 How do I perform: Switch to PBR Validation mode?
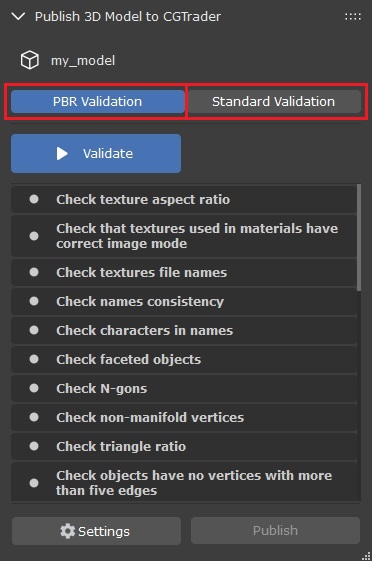[98, 102]
